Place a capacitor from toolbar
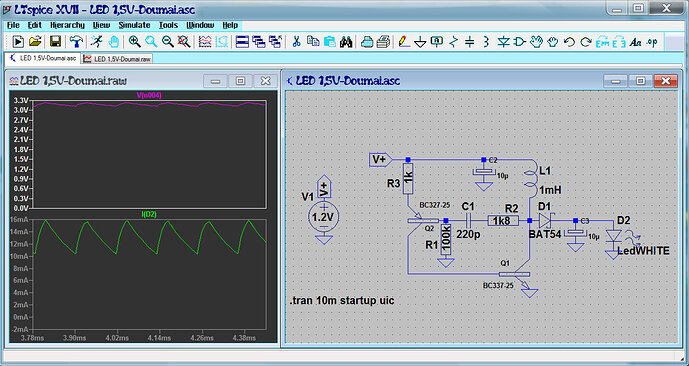Screen dimensions: 689x366 pyautogui.click(x=470, y=42)
